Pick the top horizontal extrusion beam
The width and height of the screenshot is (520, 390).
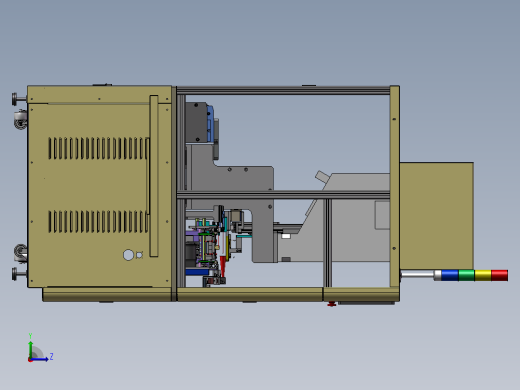(x=283, y=91)
